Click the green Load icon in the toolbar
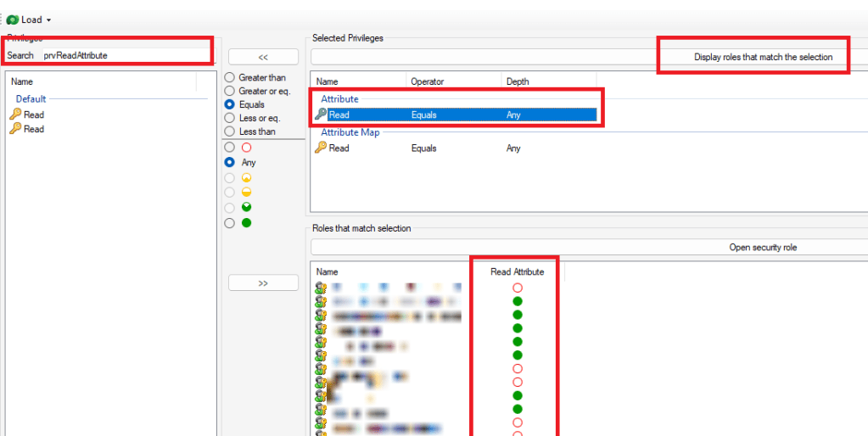Screen dimensions: 868x436 point(13,20)
